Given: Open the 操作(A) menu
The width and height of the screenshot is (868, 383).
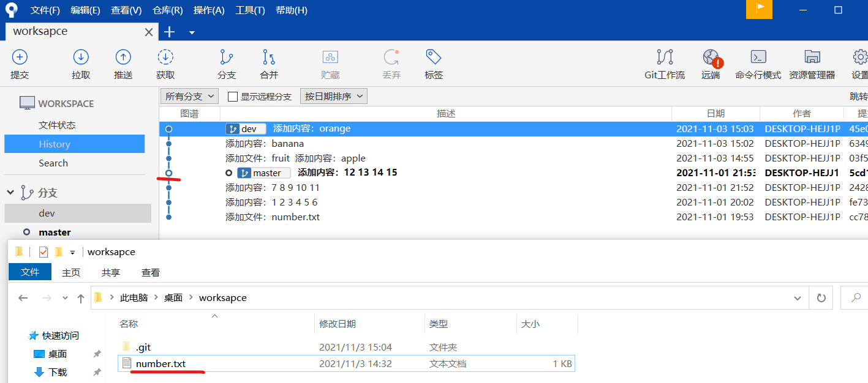Looking at the screenshot, I should (x=209, y=10).
